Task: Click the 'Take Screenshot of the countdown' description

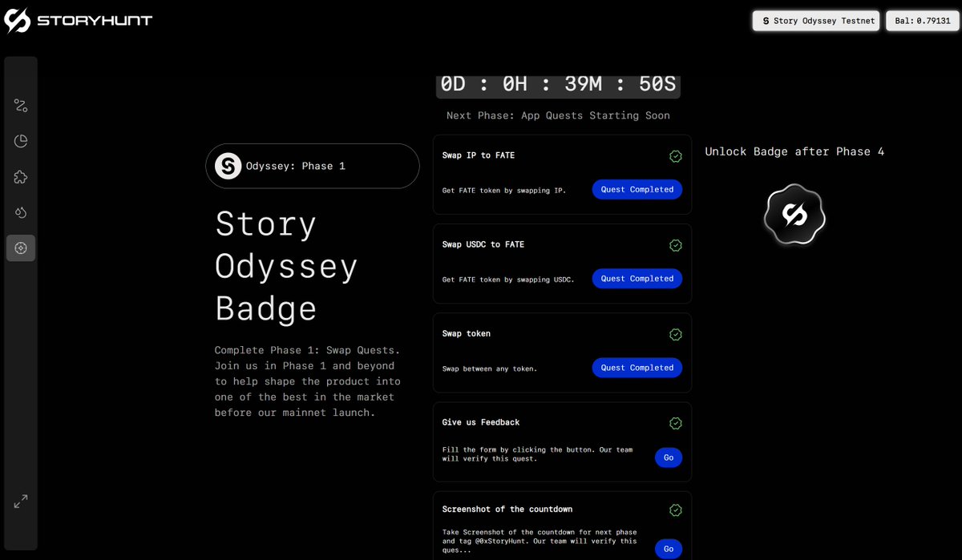Action: coord(540,541)
